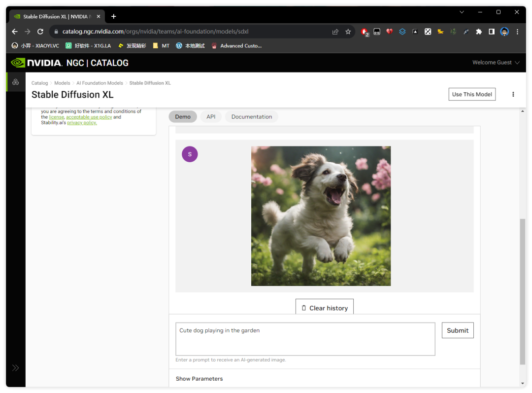This screenshot has height=393, width=532.
Task: Switch to the API tab
Action: click(211, 117)
